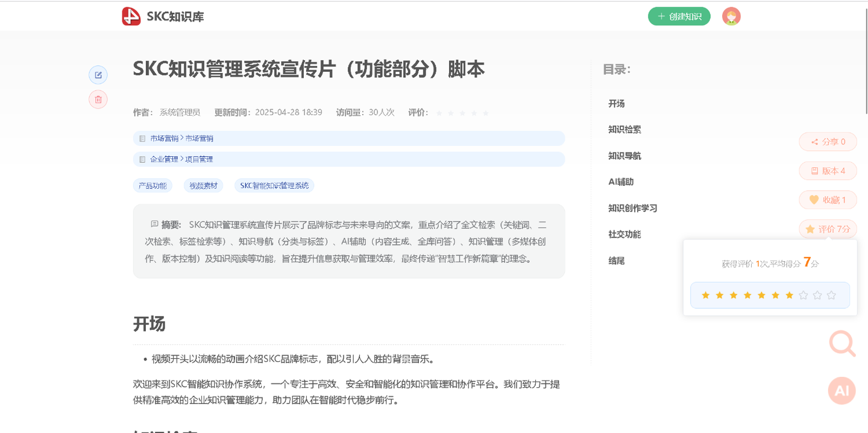Jump to 知识创作学习 in the contents list
The image size is (868, 433).
(632, 208)
